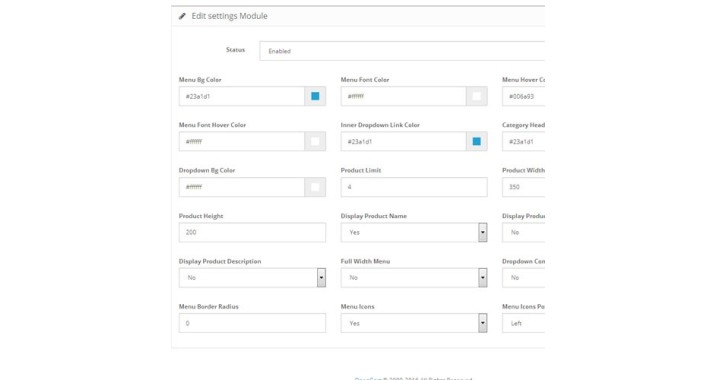Click the Edit settings Module heading text
The height and width of the screenshot is (380, 710).
[x=229, y=16]
